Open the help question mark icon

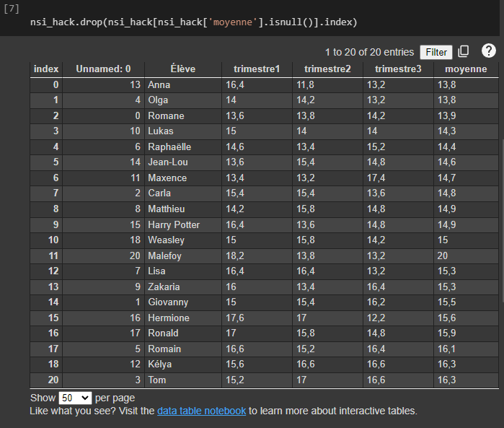point(489,51)
